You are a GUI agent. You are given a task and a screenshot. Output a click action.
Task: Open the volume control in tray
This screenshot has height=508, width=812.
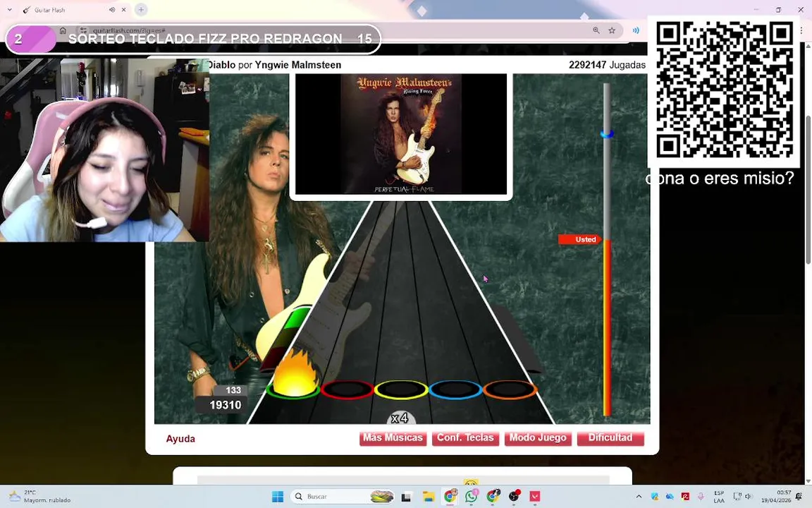pyautogui.click(x=749, y=497)
